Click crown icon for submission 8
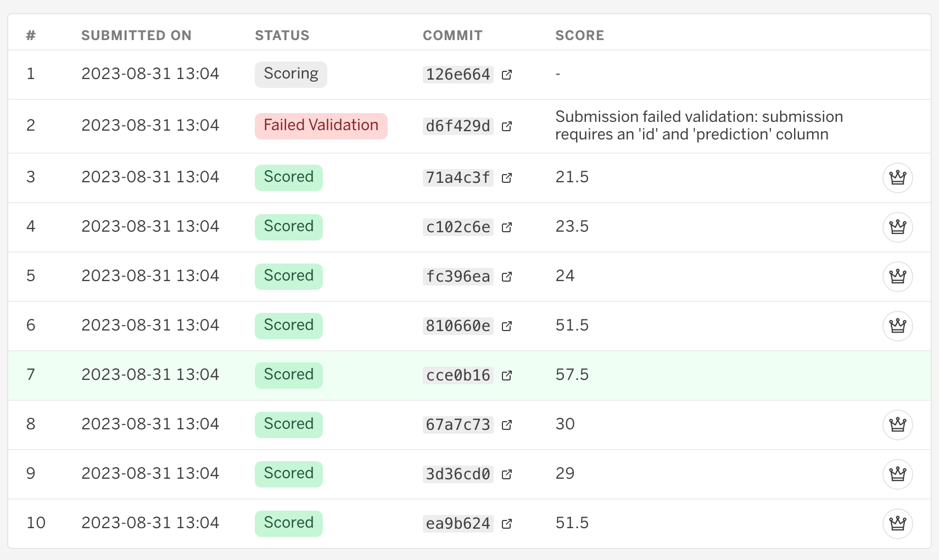The image size is (939, 560). pos(897,425)
